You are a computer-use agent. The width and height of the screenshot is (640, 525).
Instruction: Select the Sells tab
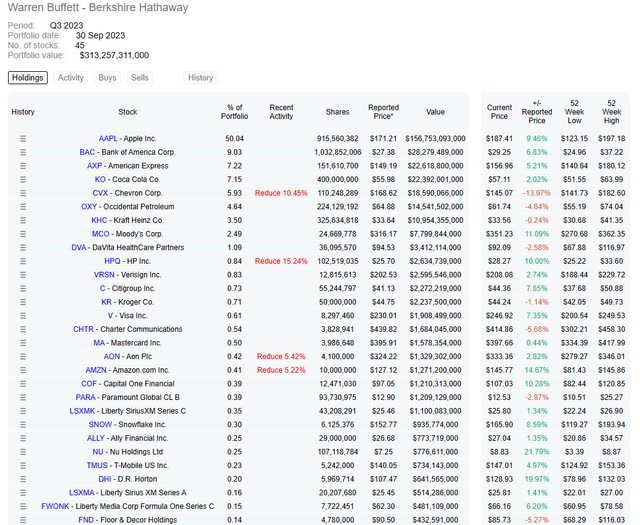[x=140, y=77]
